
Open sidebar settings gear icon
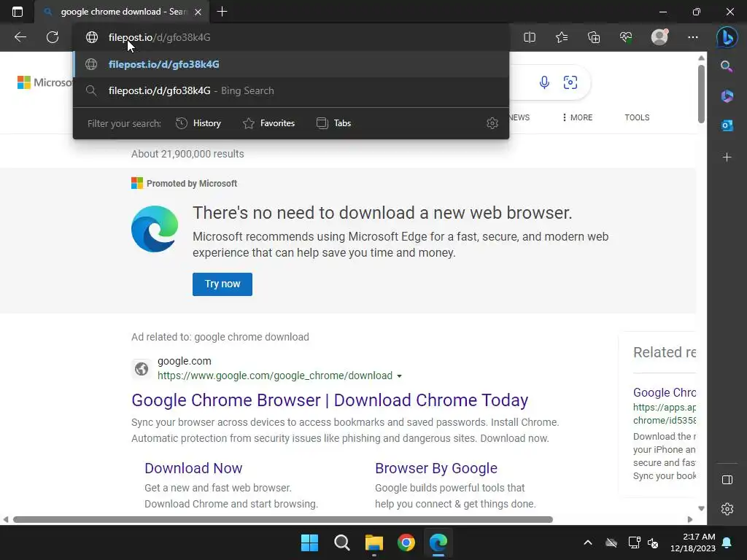[x=727, y=509]
